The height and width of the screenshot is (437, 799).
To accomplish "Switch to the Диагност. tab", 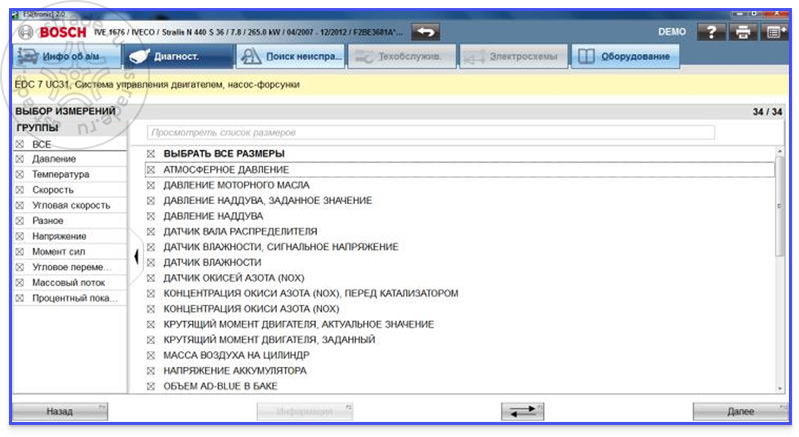I will point(178,56).
